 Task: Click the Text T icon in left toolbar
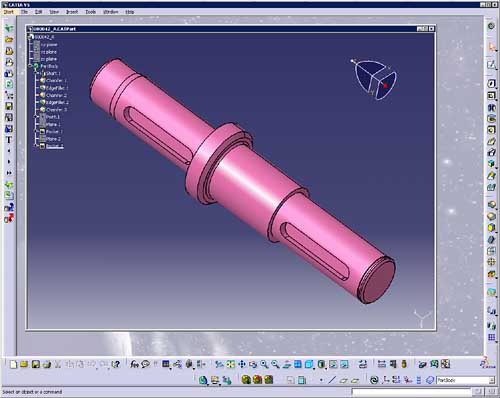click(x=9, y=140)
